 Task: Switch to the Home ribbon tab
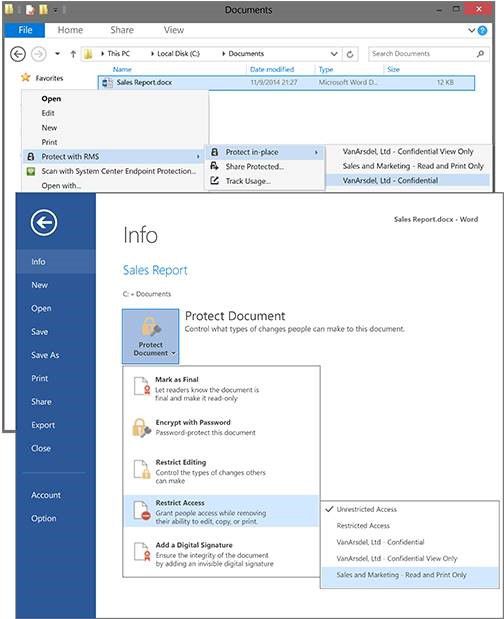pos(70,30)
